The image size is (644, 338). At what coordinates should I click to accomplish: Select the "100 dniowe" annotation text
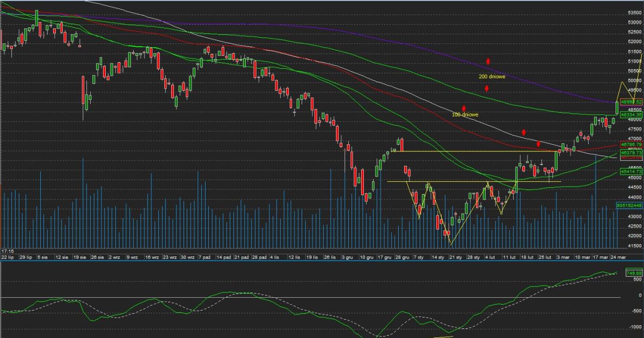pos(465,114)
